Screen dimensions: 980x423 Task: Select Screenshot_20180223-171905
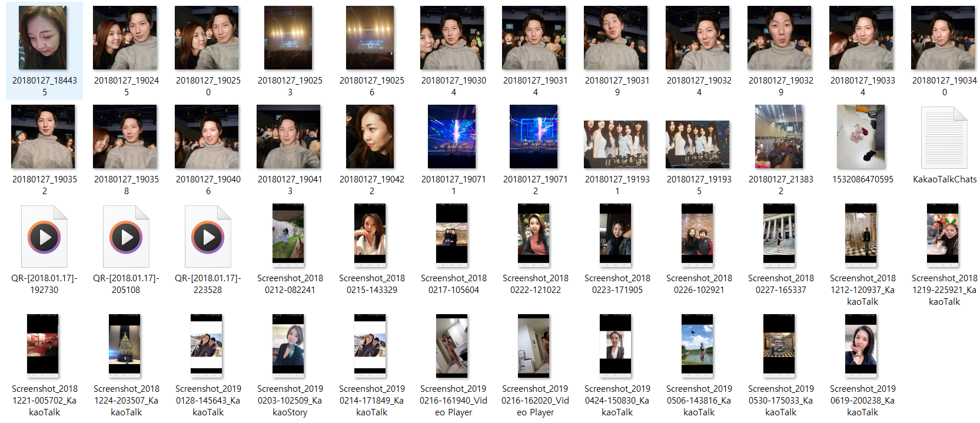point(616,235)
